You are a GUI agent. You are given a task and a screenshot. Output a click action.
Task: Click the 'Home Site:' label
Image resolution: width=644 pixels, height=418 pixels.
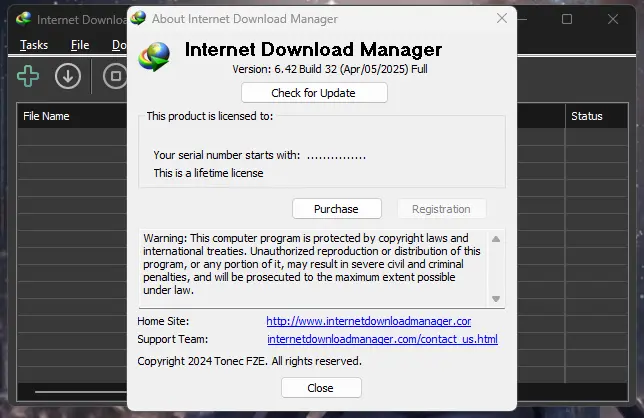tap(163, 321)
